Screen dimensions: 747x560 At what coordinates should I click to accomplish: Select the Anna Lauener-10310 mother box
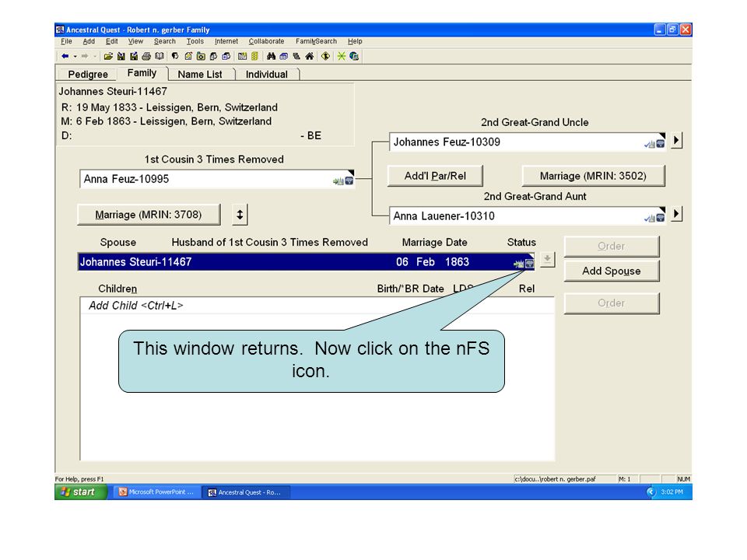click(528, 215)
